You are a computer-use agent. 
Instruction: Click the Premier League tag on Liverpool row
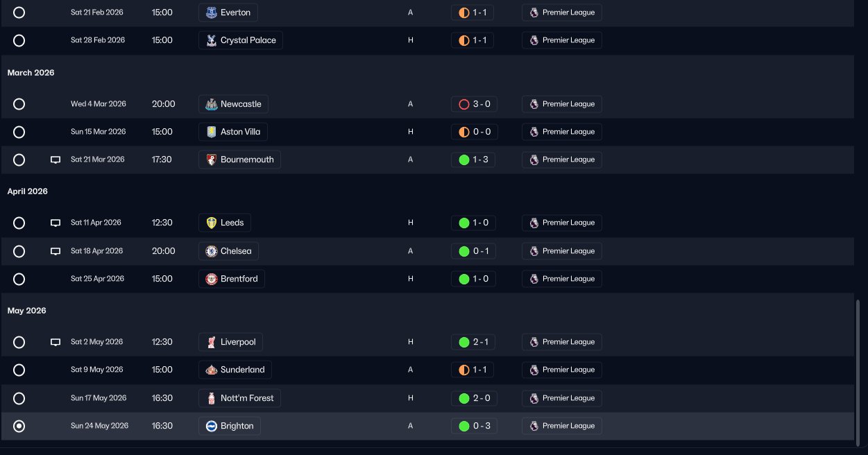pyautogui.click(x=562, y=342)
